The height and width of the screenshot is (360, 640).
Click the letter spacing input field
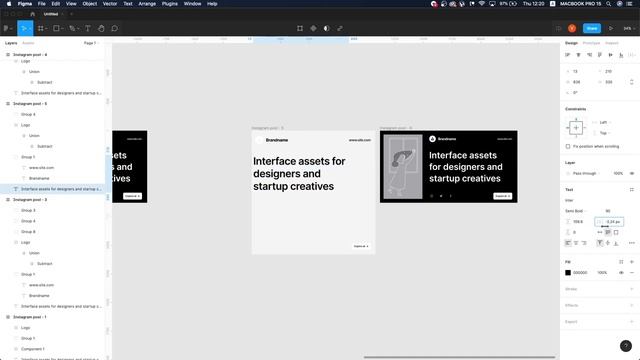(x=609, y=222)
